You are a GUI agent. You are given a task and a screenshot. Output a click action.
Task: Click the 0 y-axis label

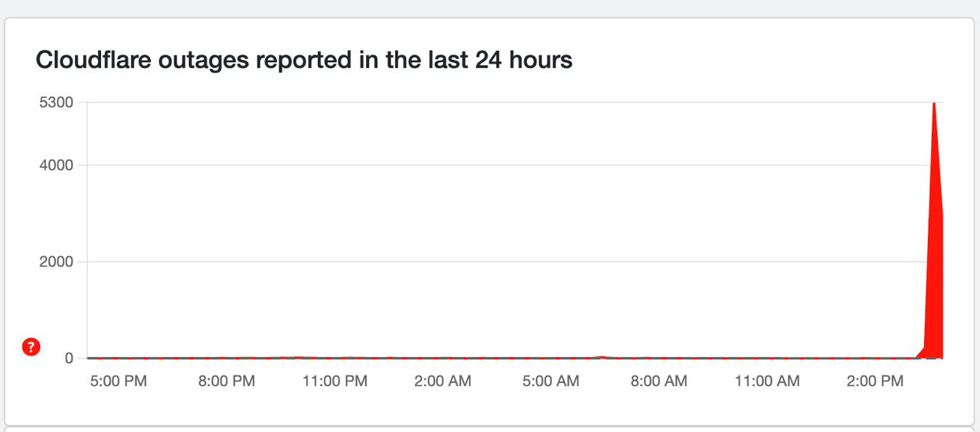[x=69, y=358]
